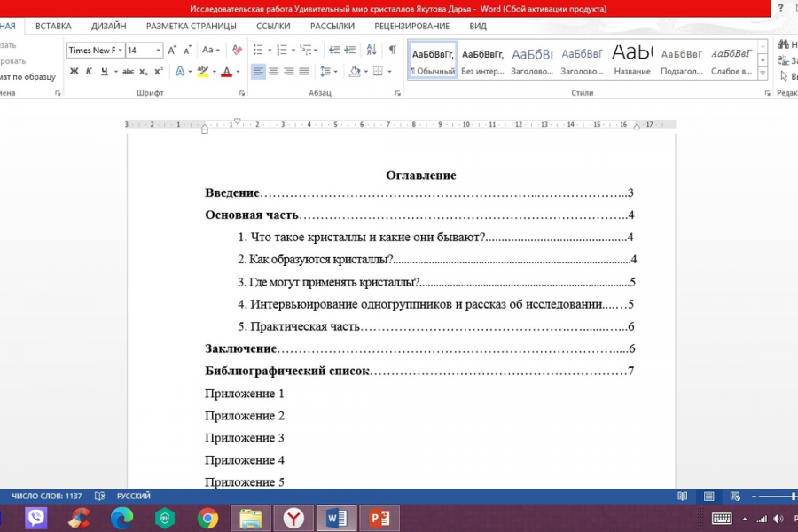This screenshot has height=532, width=798.
Task: Toggle underline formatting (Ч)
Action: 105,71
